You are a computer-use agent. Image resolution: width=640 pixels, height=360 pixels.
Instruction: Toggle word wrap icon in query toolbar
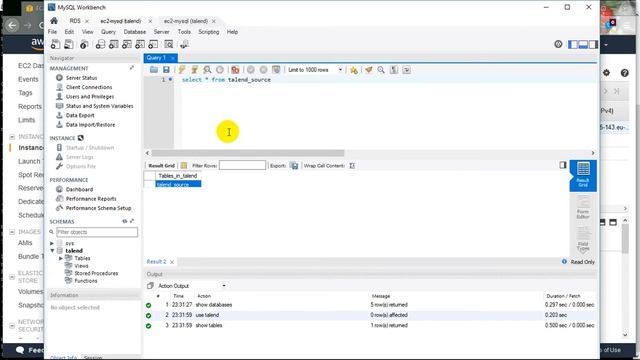(407, 70)
